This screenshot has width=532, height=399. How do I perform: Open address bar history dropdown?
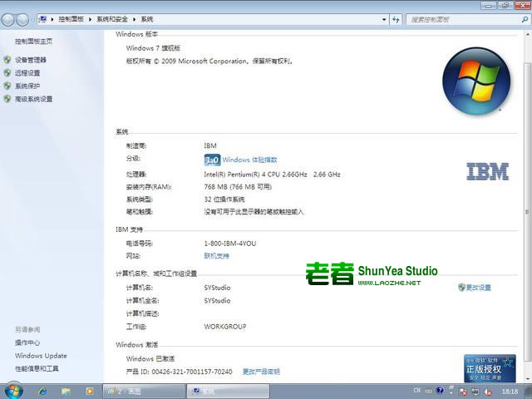384,20
